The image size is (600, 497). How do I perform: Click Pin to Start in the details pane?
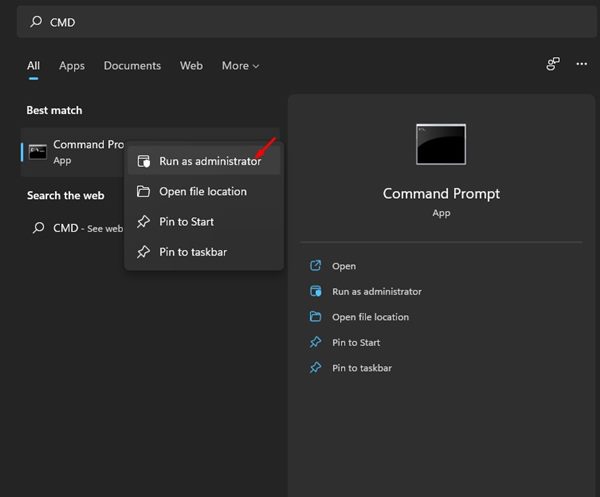(x=356, y=342)
